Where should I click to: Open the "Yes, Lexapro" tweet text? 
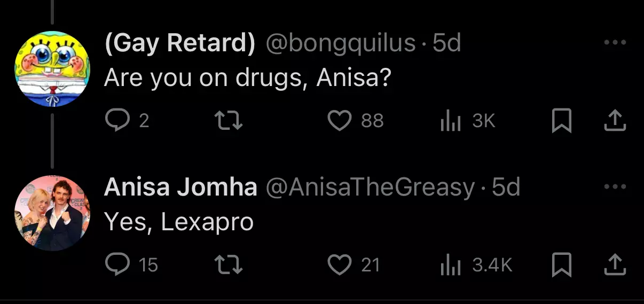tap(179, 222)
